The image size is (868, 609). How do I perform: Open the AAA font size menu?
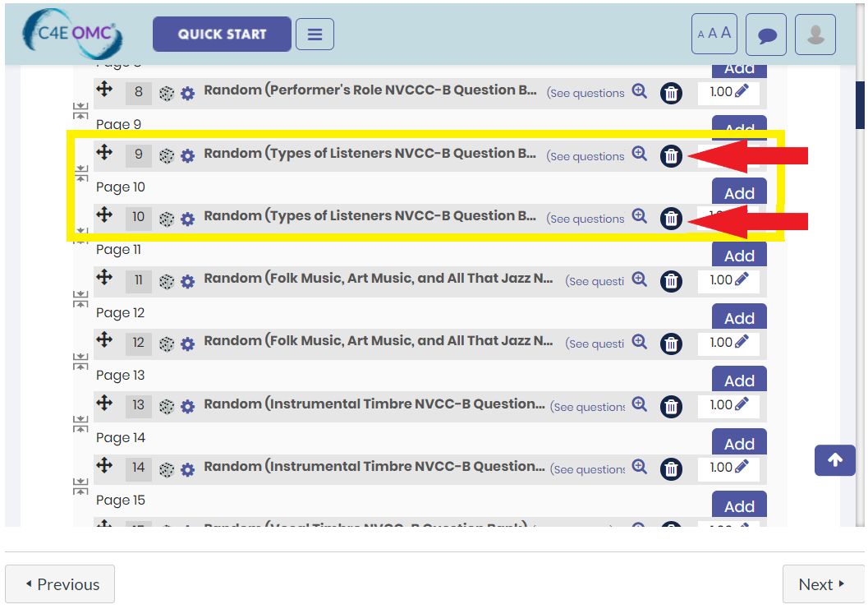(714, 34)
